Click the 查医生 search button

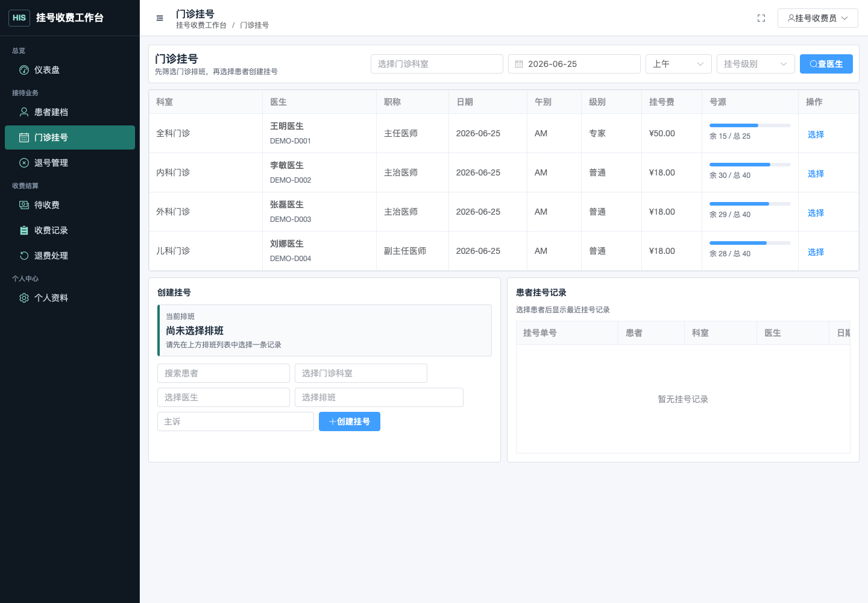(826, 64)
